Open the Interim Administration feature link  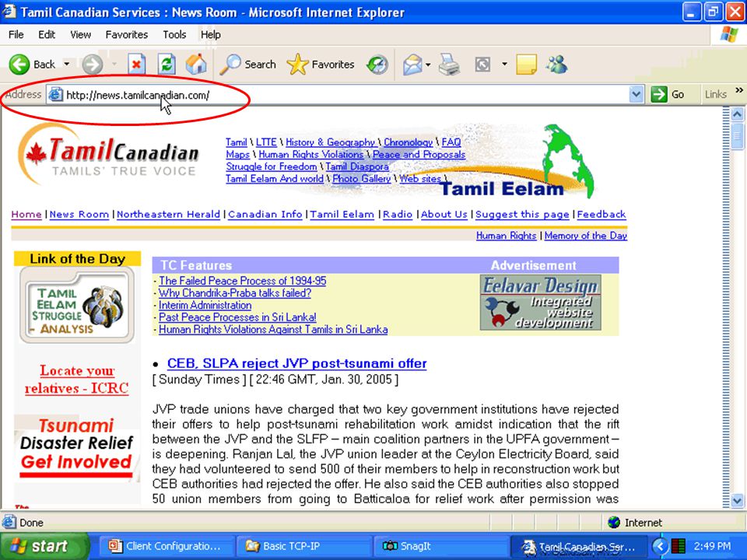pos(205,305)
